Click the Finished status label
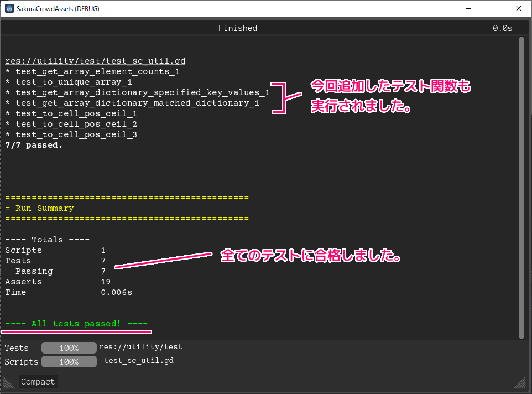Image resolution: width=532 pixels, height=394 pixels. pos(237,28)
